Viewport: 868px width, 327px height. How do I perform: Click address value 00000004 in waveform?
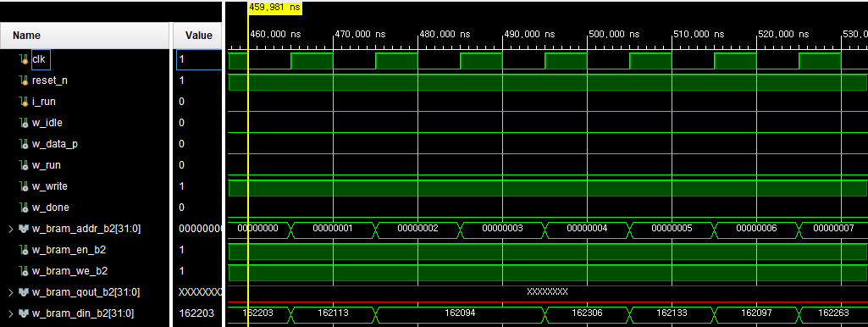tap(587, 229)
